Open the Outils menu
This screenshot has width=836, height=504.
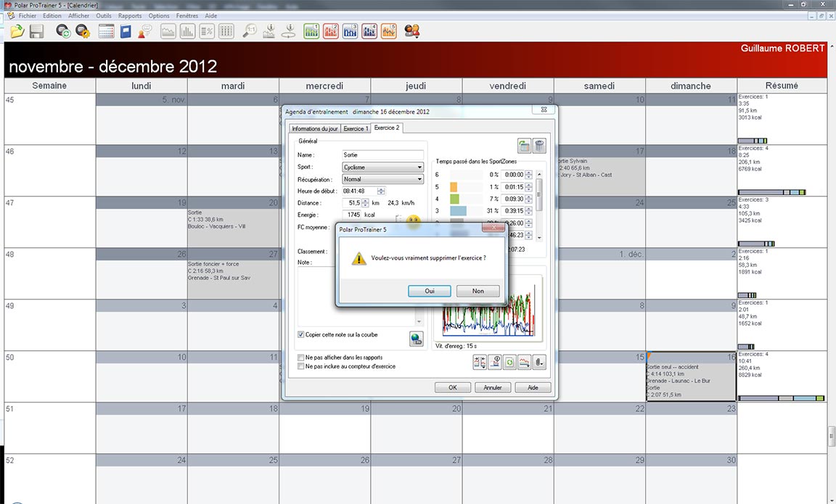(104, 16)
